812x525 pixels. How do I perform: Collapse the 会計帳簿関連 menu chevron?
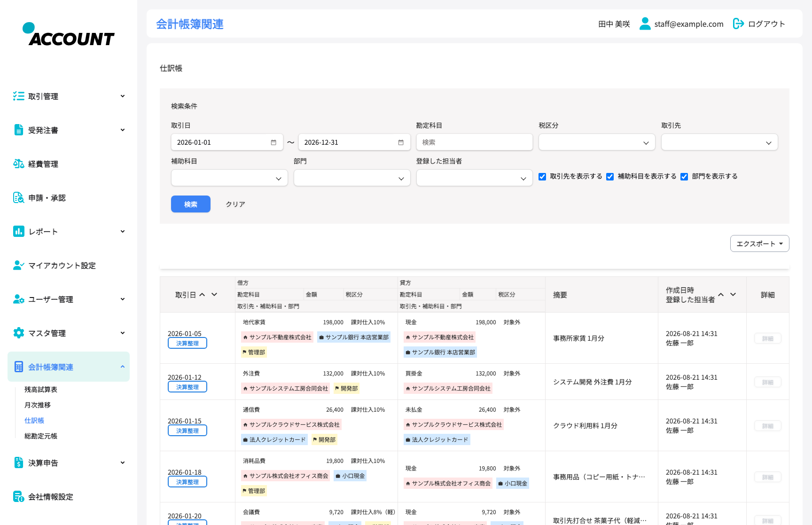(x=123, y=367)
